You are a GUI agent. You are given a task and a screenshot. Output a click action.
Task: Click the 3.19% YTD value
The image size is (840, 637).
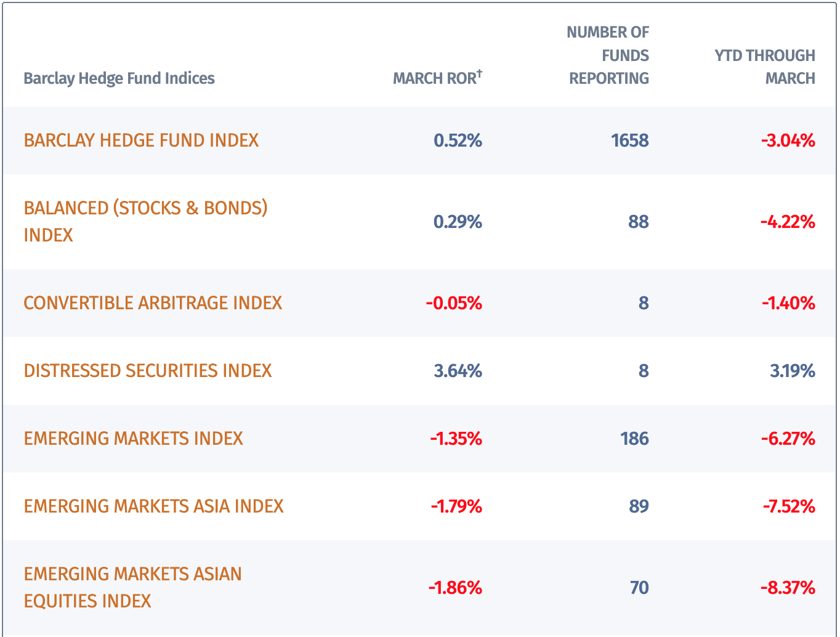tap(792, 371)
